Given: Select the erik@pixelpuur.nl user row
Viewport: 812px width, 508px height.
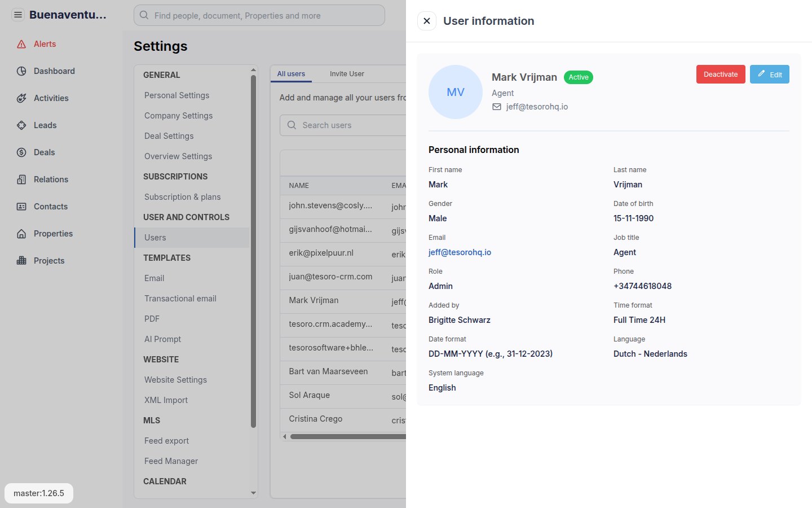Looking at the screenshot, I should pyautogui.click(x=343, y=253).
